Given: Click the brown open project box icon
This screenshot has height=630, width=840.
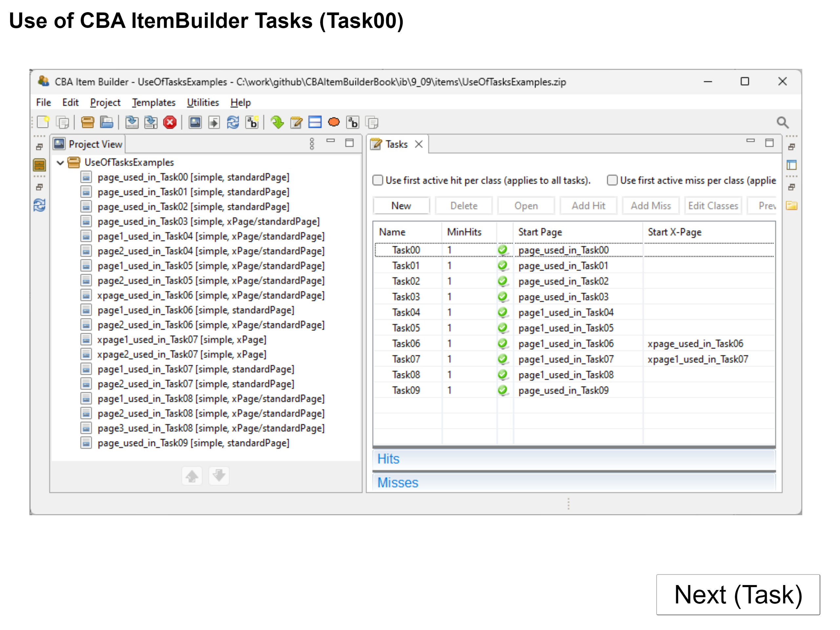Looking at the screenshot, I should 87,122.
